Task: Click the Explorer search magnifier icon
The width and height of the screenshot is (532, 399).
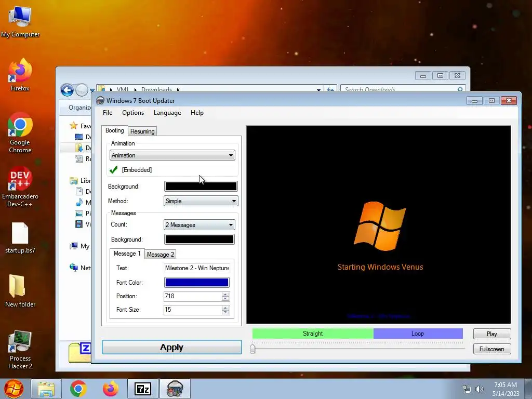Action: click(460, 89)
